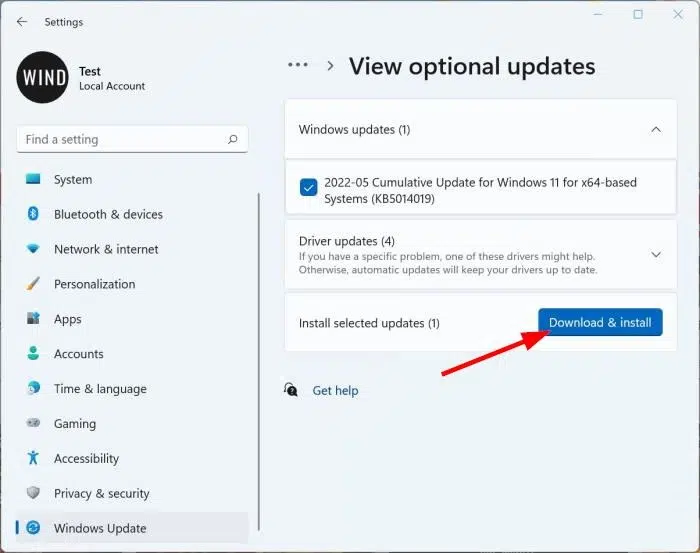700x553 pixels.
Task: Open the breadcrumb ellipsis menu
Action: (298, 65)
